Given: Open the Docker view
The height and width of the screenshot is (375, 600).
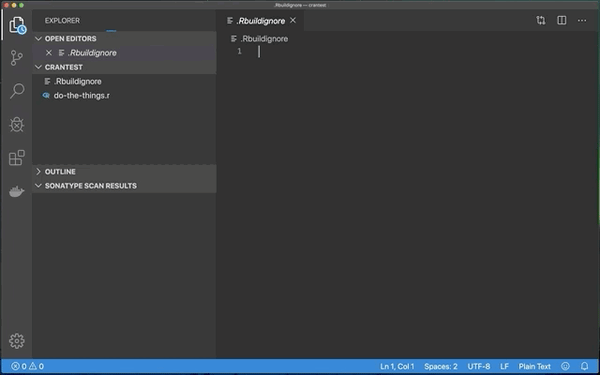Looking at the screenshot, I should [x=16, y=191].
